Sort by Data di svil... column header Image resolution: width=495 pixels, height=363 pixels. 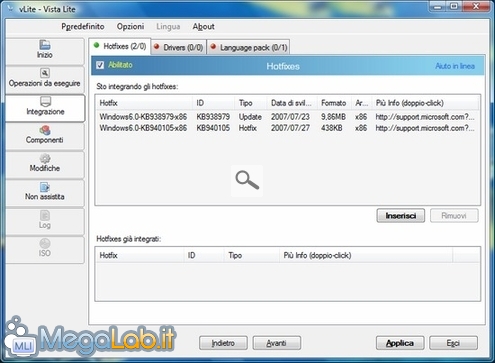pyautogui.click(x=292, y=103)
